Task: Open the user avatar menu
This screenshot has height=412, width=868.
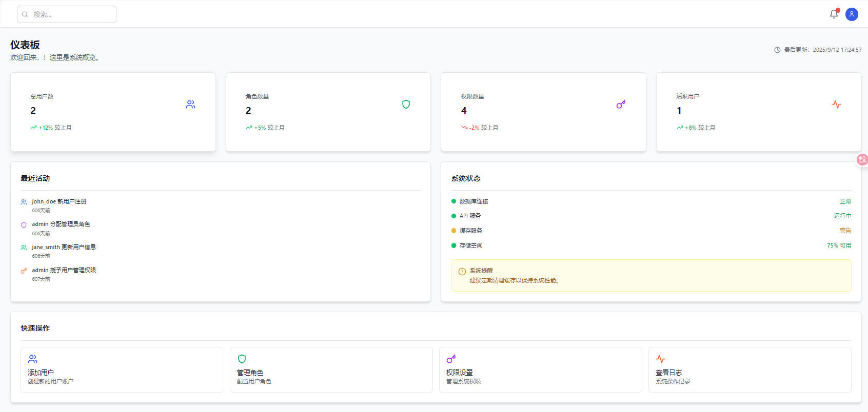Action: click(852, 14)
